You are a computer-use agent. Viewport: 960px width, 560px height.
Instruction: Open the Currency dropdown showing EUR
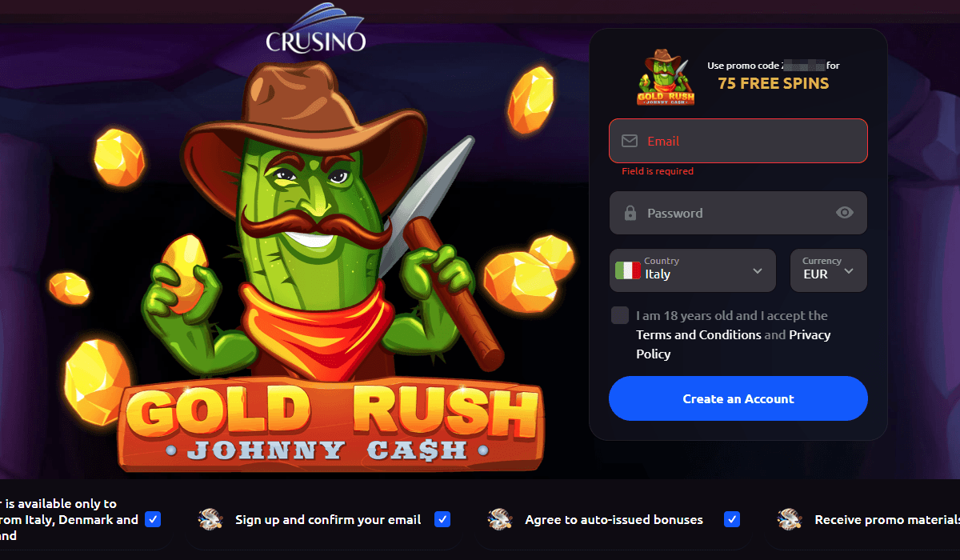[829, 270]
